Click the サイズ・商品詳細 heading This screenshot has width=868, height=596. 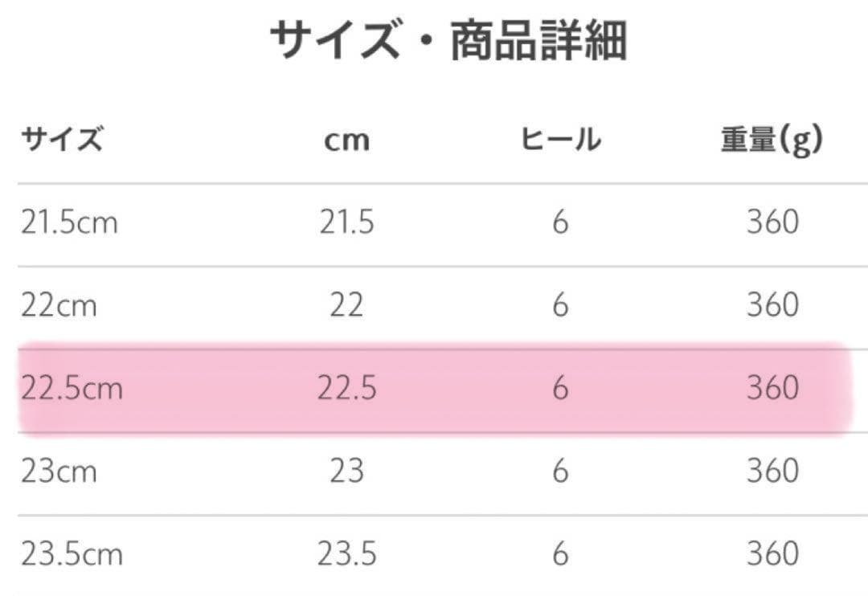(x=448, y=42)
